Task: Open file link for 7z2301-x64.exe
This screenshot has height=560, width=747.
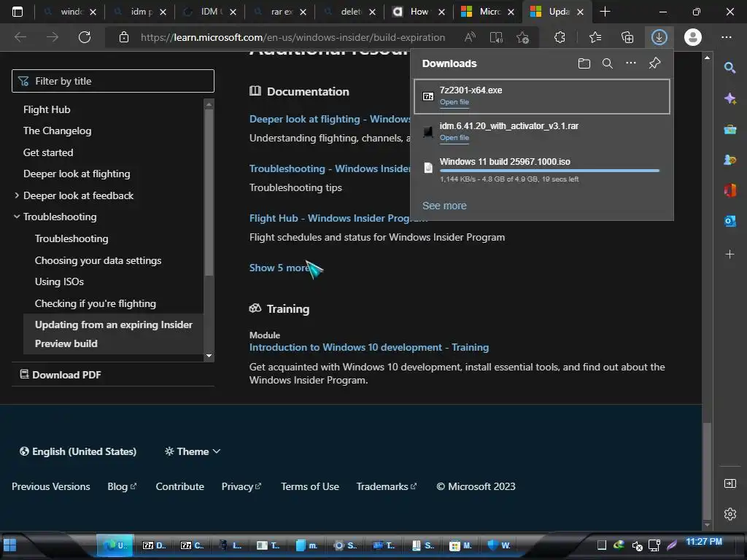Action: [x=454, y=102]
